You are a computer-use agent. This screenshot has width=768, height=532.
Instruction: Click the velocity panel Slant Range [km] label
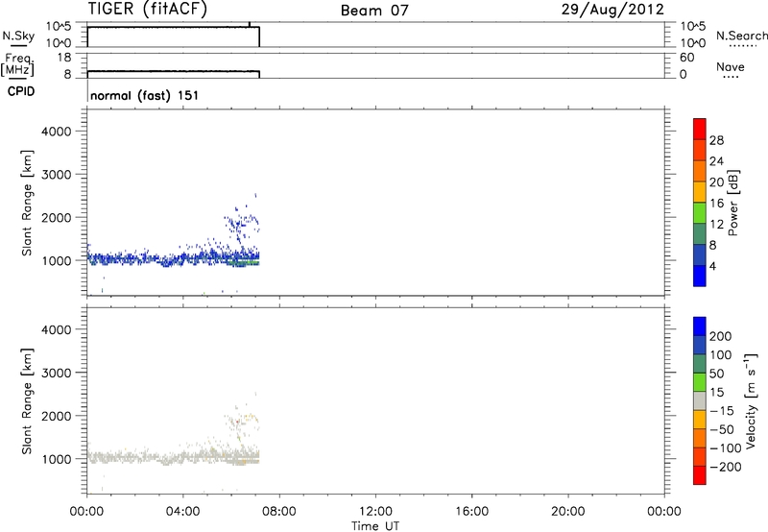[27, 401]
